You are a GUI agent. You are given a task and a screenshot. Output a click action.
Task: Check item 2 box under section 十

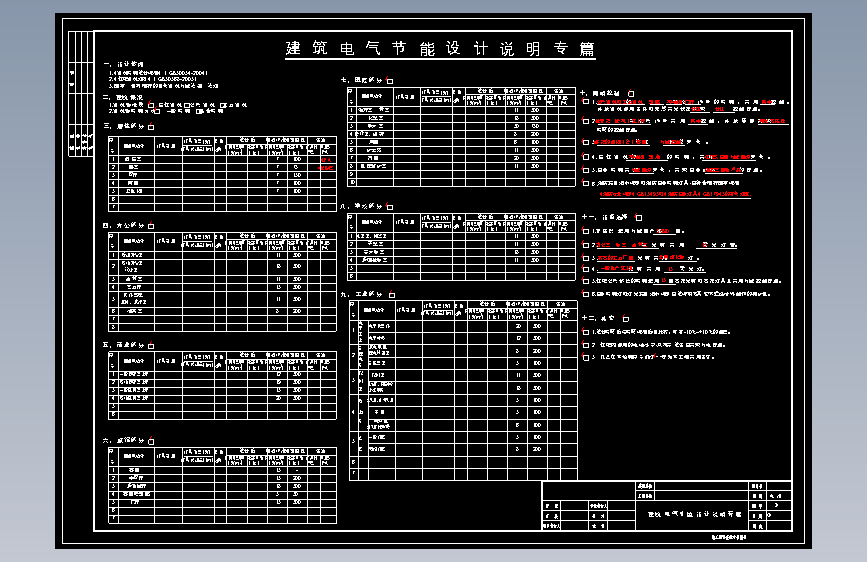(x=586, y=121)
